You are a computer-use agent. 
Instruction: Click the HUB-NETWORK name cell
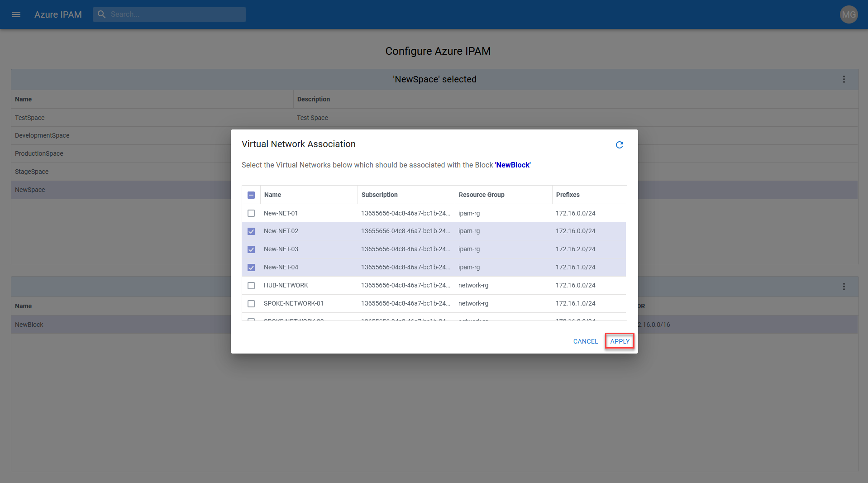pyautogui.click(x=286, y=285)
